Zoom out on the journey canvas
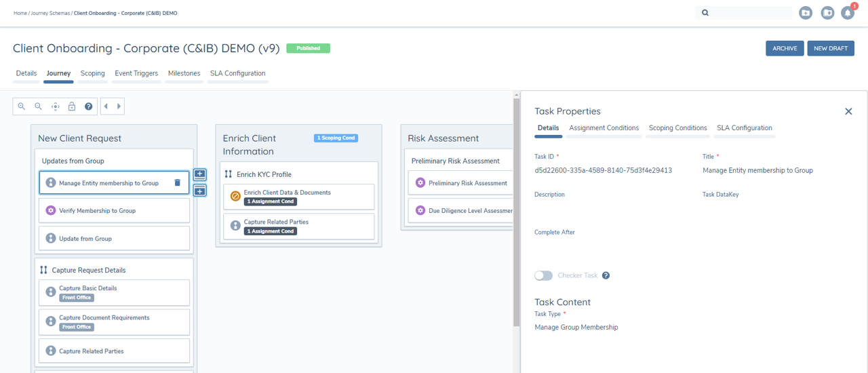 (39, 106)
